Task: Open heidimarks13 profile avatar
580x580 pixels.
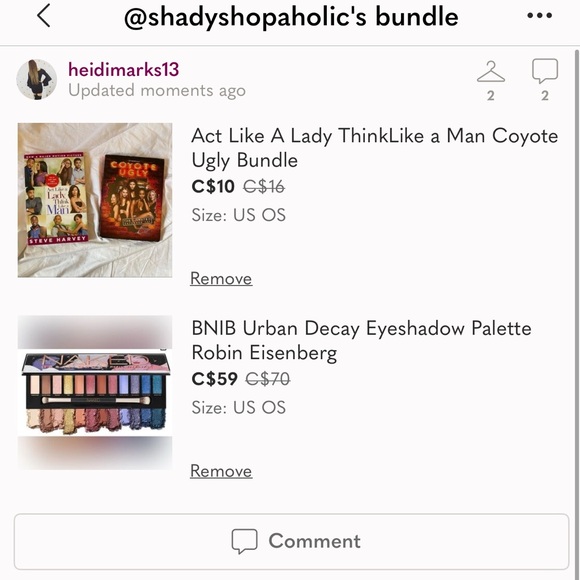Action: (x=37, y=80)
